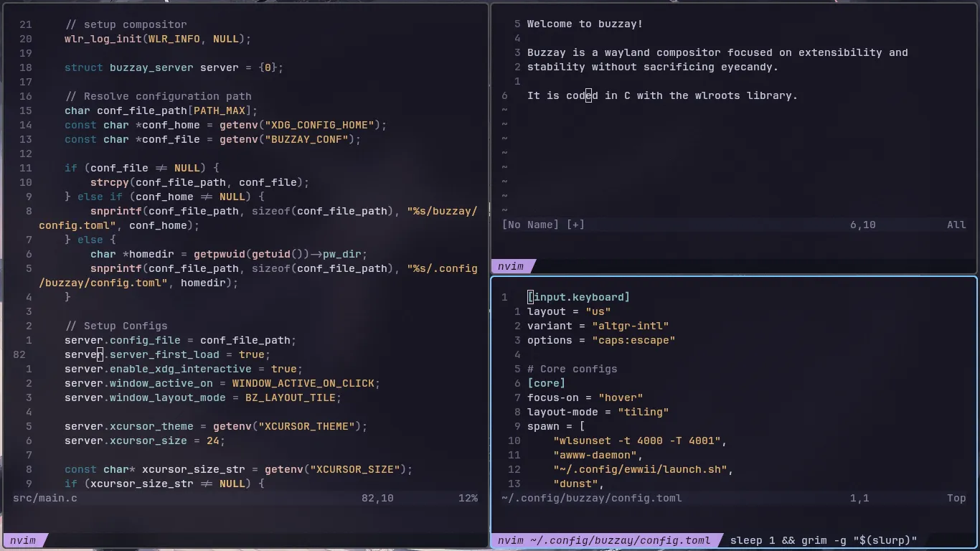Place cursor on the '// setup compositor' comment
Viewport: 980px width, 551px height.
point(126,24)
